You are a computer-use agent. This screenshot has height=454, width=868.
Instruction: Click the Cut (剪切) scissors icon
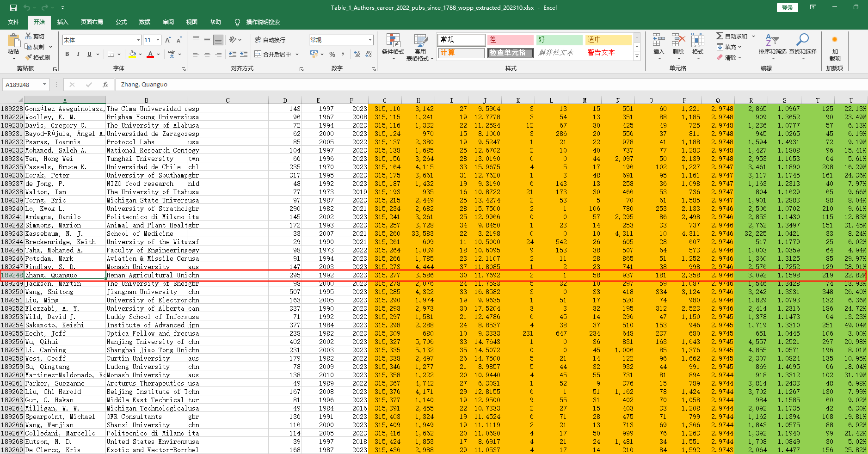tap(29, 36)
